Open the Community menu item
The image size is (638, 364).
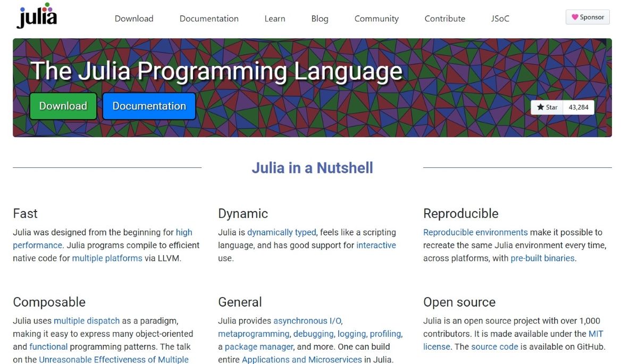(x=376, y=19)
